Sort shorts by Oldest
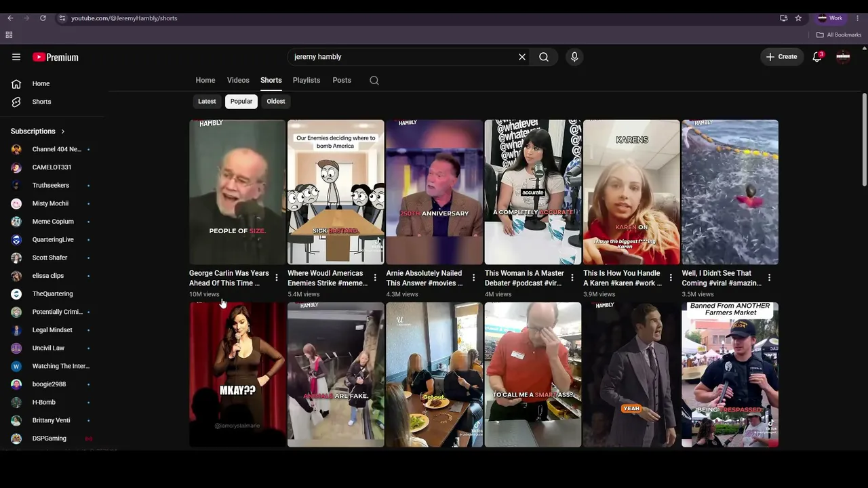Screen dimensions: 868x488 point(276,102)
